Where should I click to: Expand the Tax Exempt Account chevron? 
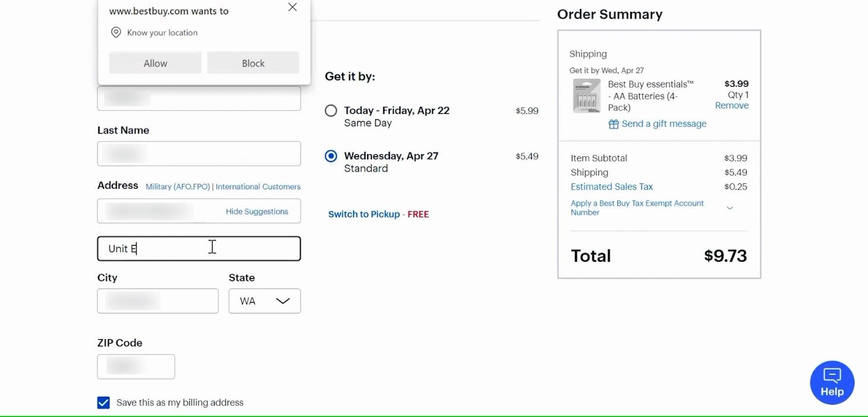point(730,208)
